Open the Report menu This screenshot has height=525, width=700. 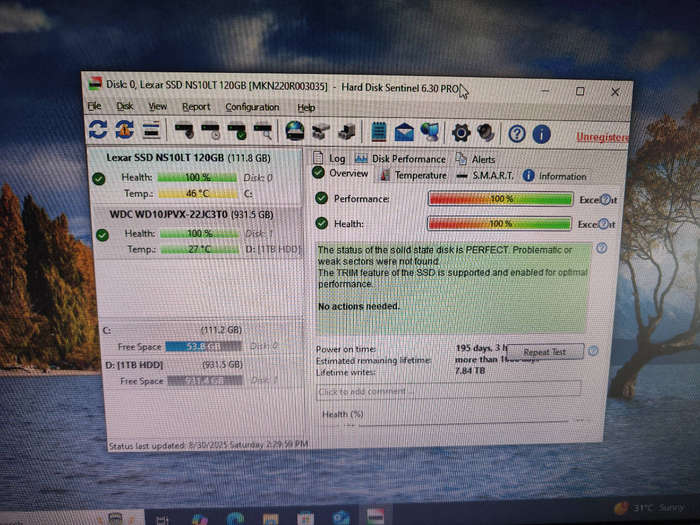pos(196,107)
